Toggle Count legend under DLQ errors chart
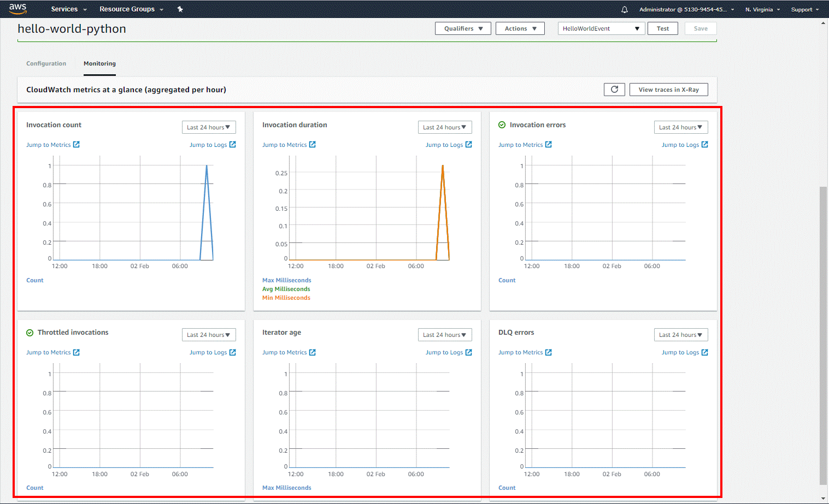The height and width of the screenshot is (504, 829). (x=507, y=488)
